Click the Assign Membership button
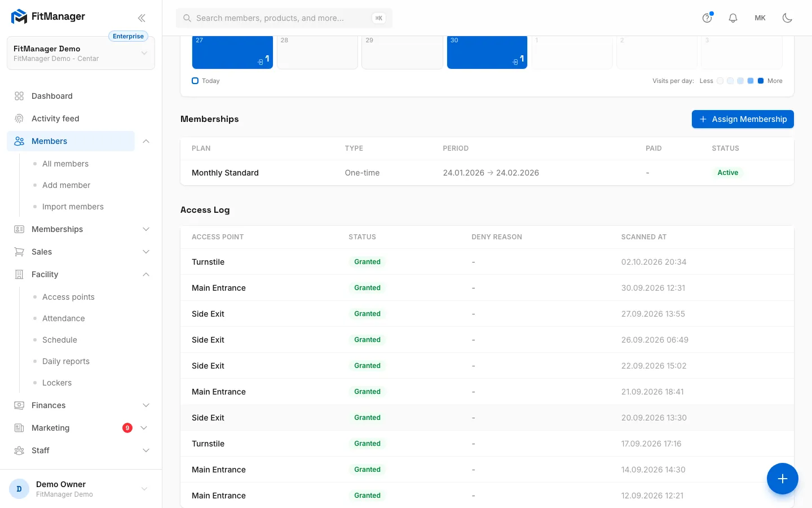The height and width of the screenshot is (508, 812). coord(743,119)
